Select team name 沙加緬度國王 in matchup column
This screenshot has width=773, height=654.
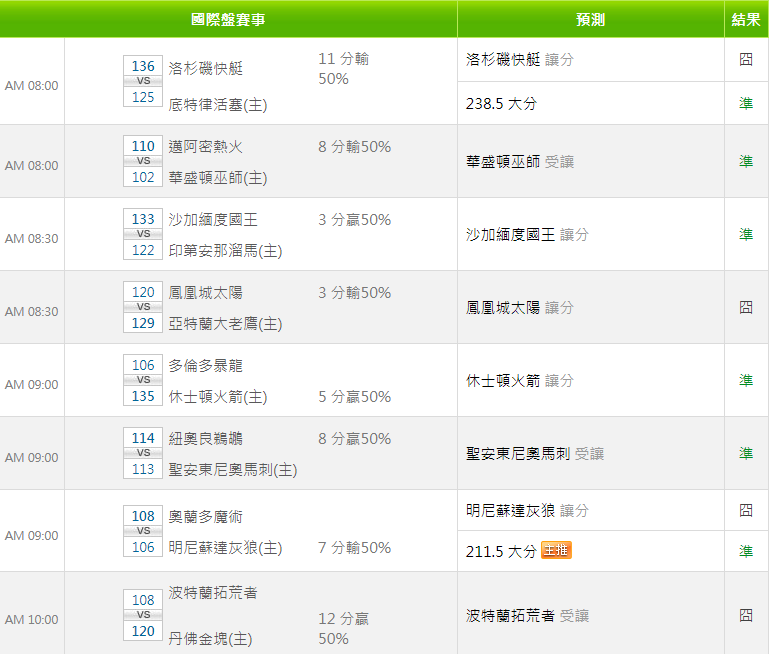[x=213, y=219]
